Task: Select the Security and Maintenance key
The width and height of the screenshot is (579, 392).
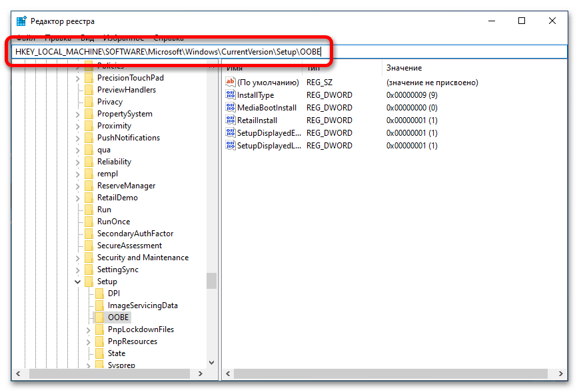Action: pos(143,258)
